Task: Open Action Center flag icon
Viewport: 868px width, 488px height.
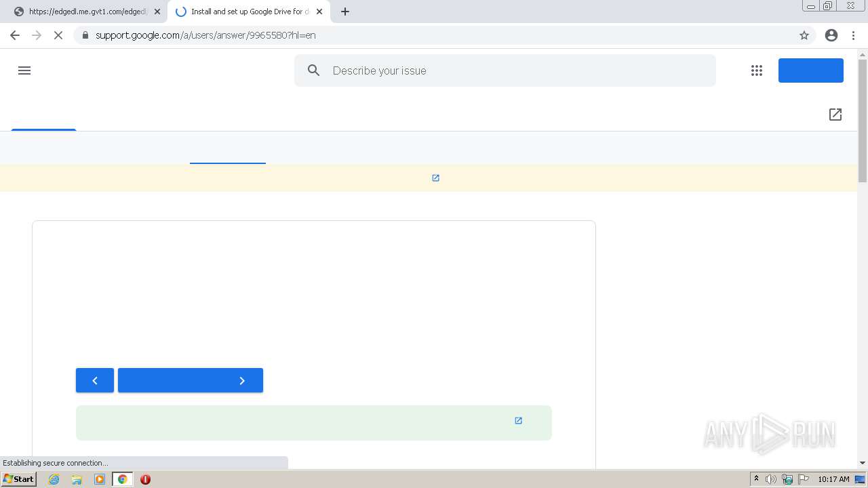Action: (x=804, y=479)
